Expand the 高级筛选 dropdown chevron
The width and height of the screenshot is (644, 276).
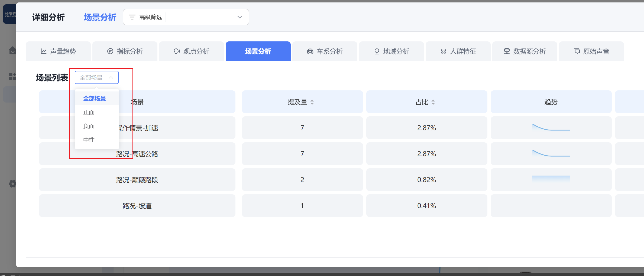(x=240, y=17)
